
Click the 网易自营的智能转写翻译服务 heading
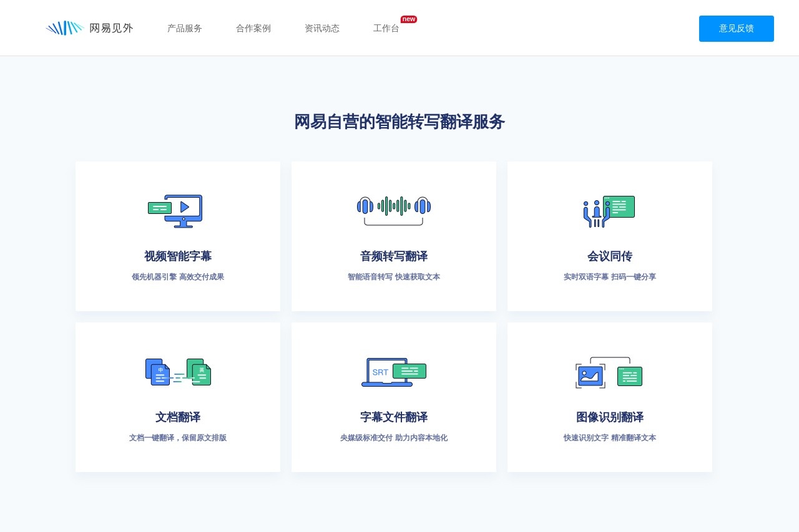pyautogui.click(x=399, y=122)
